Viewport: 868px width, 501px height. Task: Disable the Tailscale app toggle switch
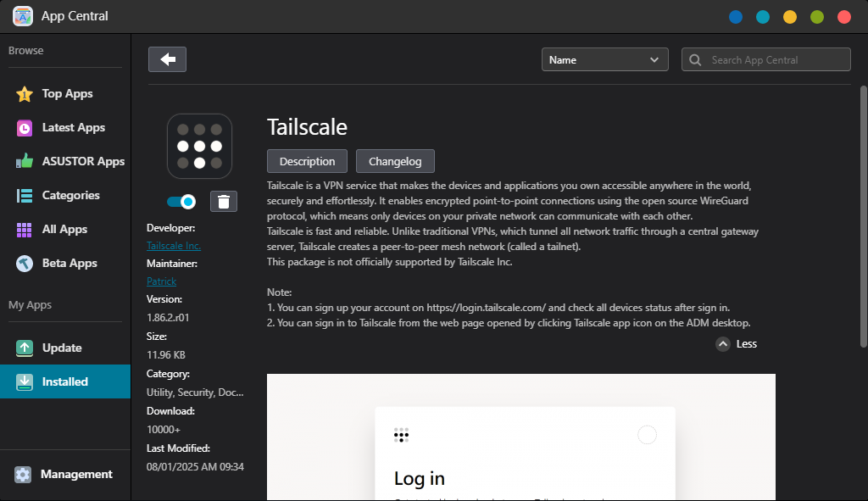coord(181,201)
